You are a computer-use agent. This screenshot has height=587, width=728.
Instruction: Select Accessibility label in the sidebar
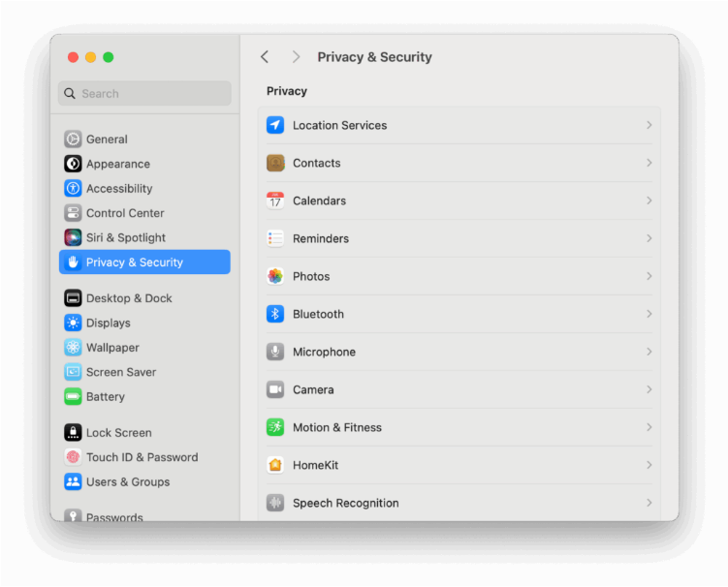coord(119,188)
